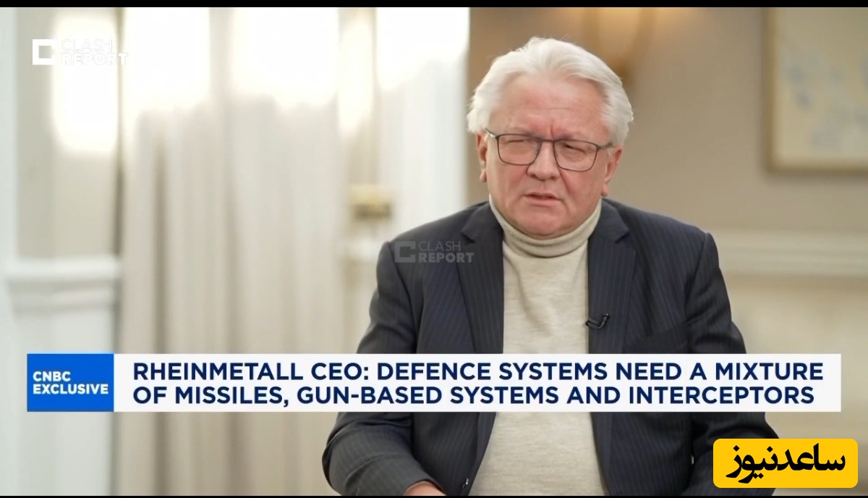Viewport: 868px width, 498px height.
Task: Select the yellow Saednews logo badge
Action: pos(785,463)
